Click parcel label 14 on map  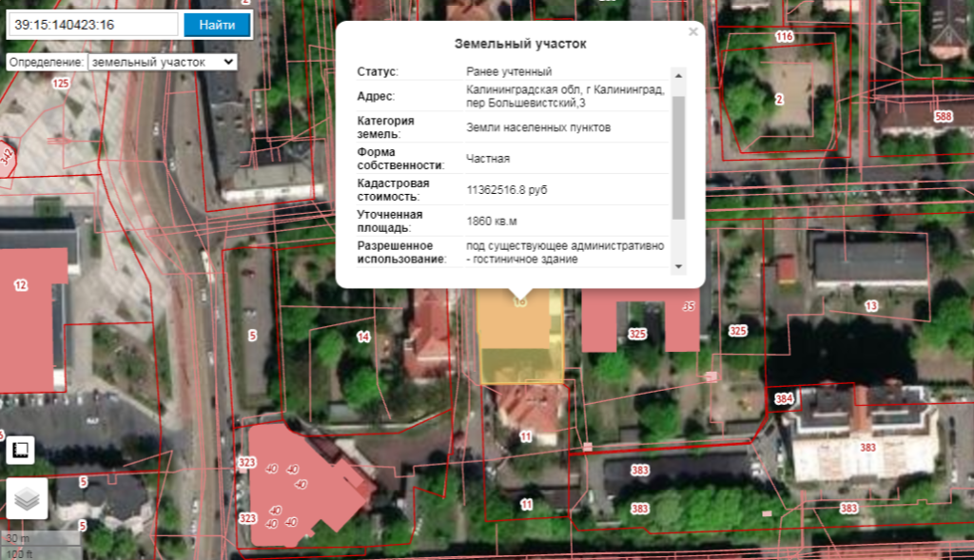362,337
